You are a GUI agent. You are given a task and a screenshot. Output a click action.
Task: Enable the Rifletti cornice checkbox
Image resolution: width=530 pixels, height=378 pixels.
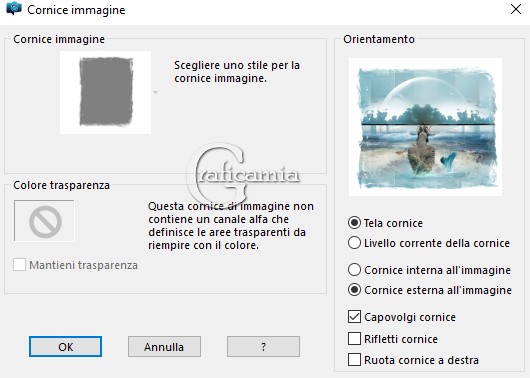pyautogui.click(x=354, y=338)
